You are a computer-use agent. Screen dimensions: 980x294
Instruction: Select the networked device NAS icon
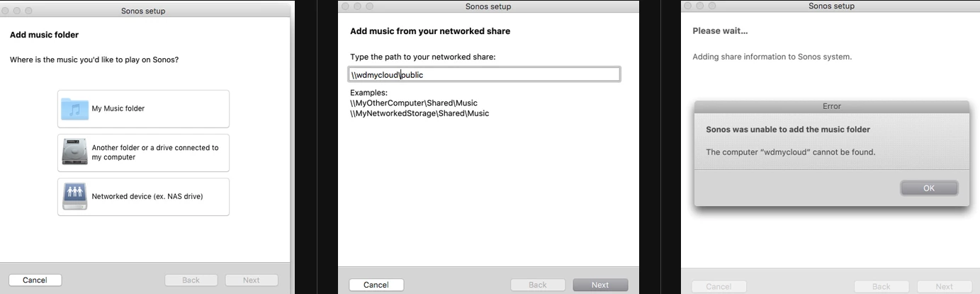pyautogui.click(x=74, y=196)
